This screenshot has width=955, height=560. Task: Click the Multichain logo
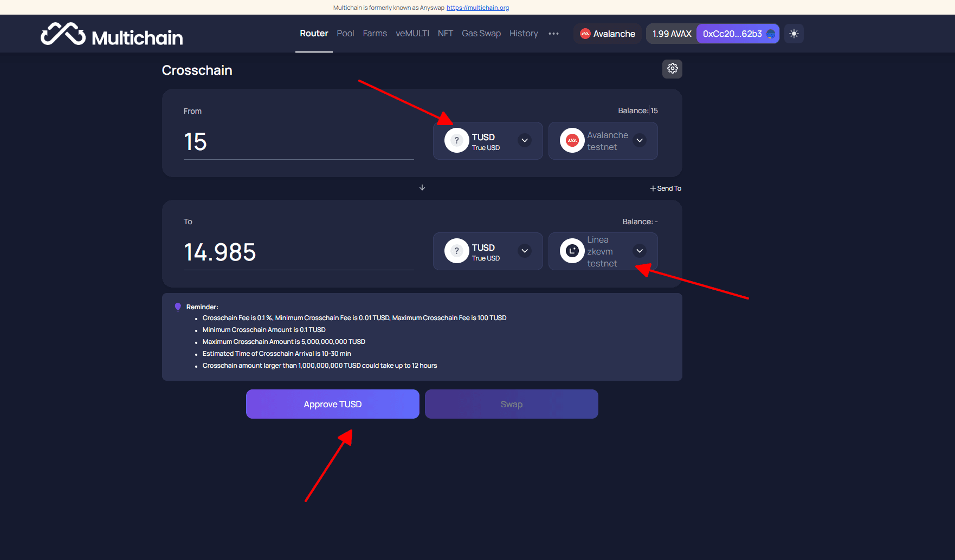(112, 34)
